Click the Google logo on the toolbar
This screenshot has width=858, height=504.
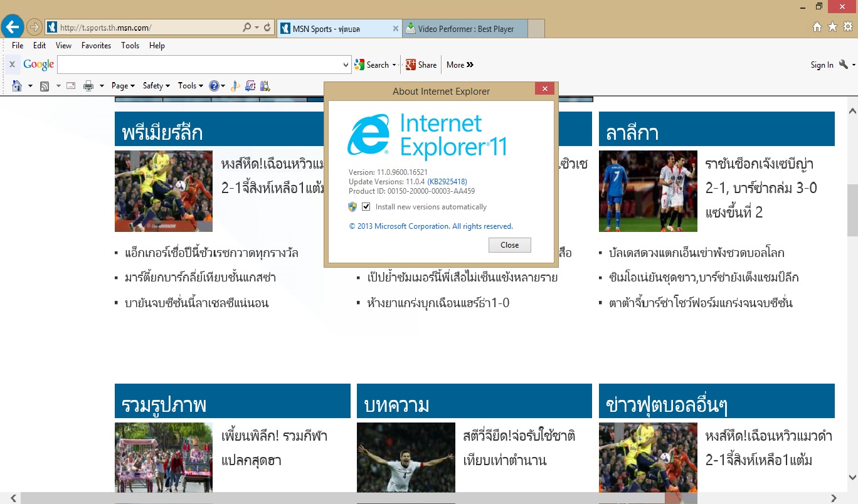pos(39,65)
